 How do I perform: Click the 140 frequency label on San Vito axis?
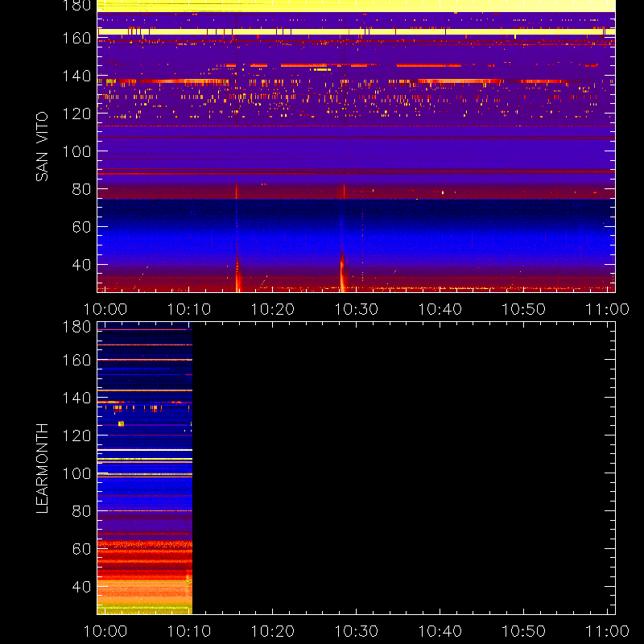(x=76, y=76)
